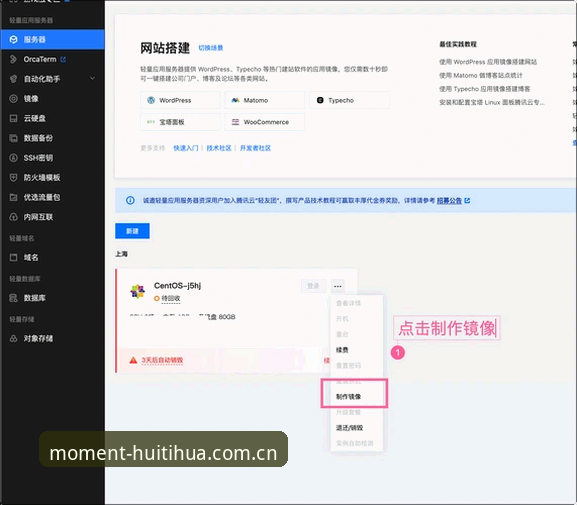This screenshot has width=577, height=505.
Task: Launch OrcaTerm from the sidebar icon
Action: [x=14, y=59]
